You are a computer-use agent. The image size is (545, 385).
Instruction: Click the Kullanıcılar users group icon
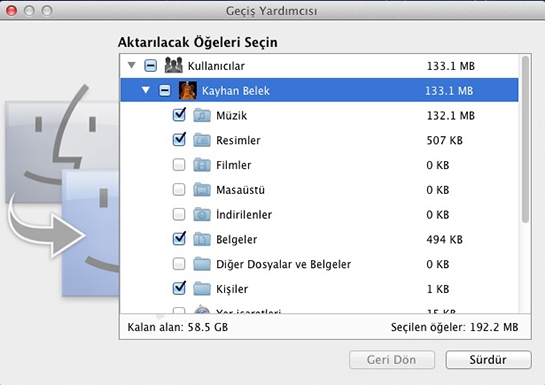coord(173,65)
